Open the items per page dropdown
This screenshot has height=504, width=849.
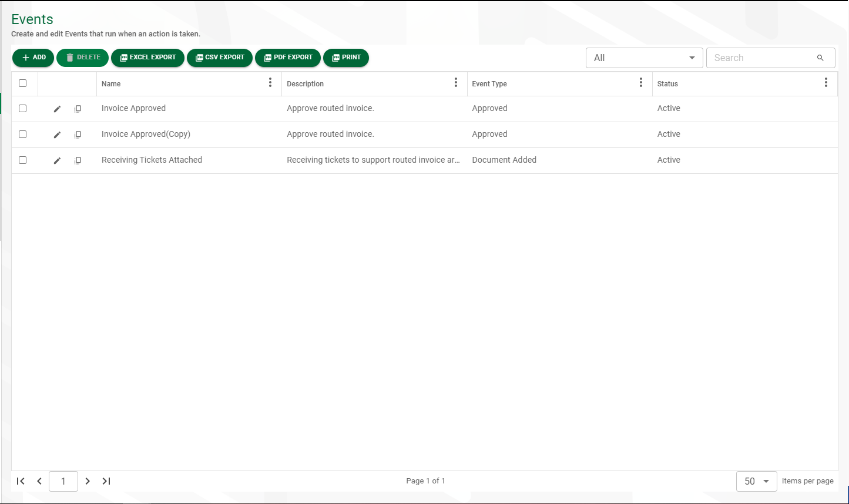pyautogui.click(x=757, y=481)
